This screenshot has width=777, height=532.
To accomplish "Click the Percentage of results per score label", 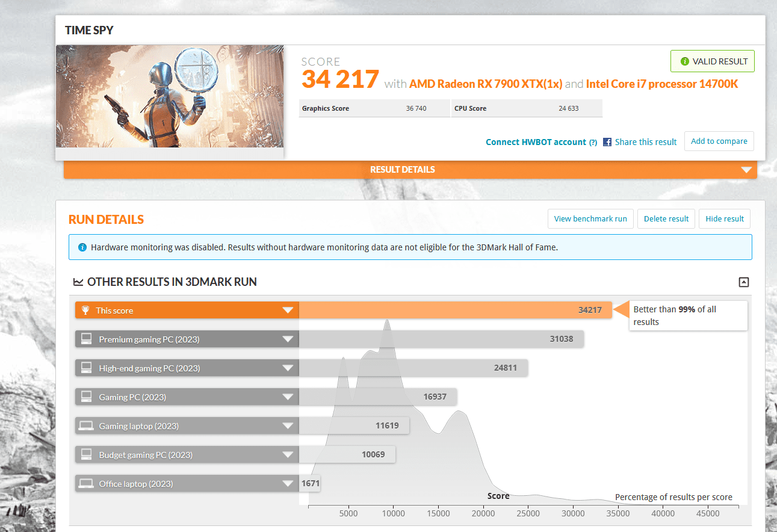I will [673, 497].
